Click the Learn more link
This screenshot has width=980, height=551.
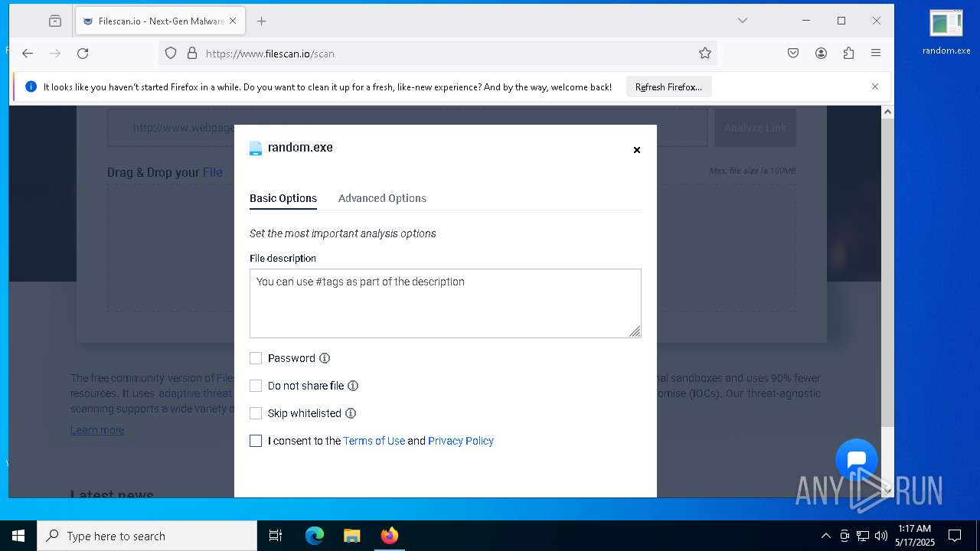[x=97, y=430]
